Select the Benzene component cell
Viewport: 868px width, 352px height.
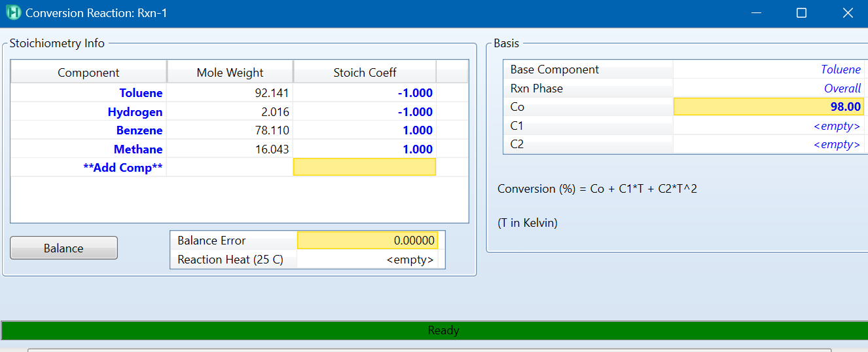click(89, 130)
